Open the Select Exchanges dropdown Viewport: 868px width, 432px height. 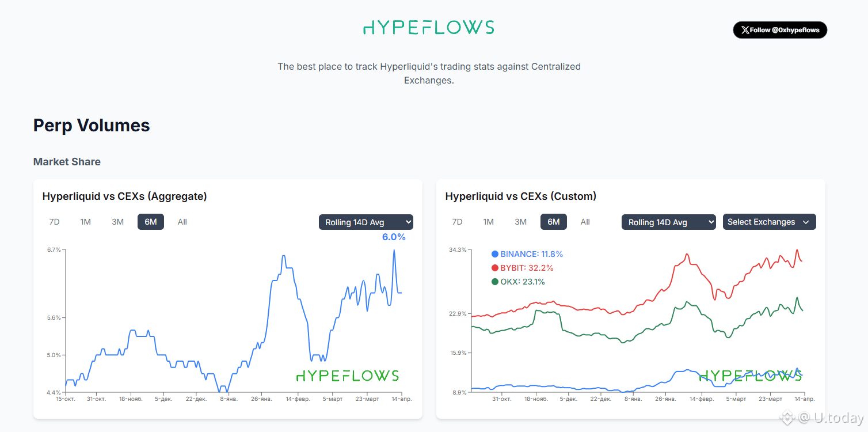click(x=769, y=221)
